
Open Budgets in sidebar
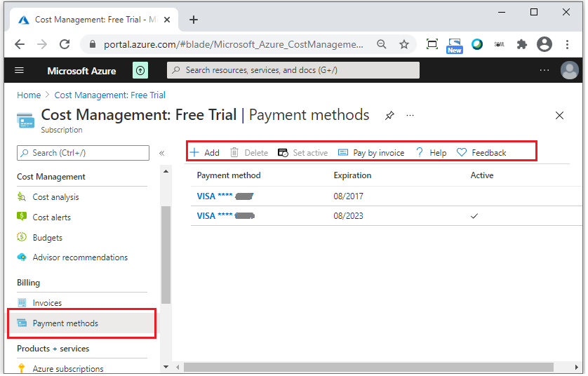click(x=48, y=239)
